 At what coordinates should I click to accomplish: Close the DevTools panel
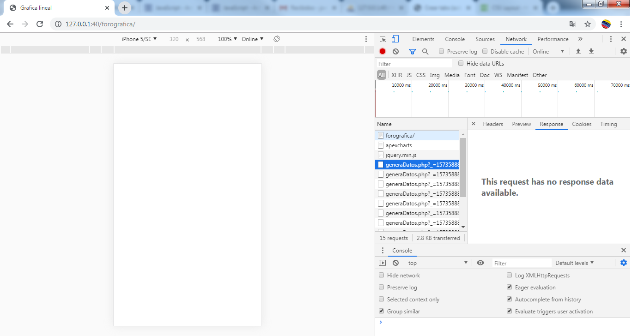(x=624, y=39)
